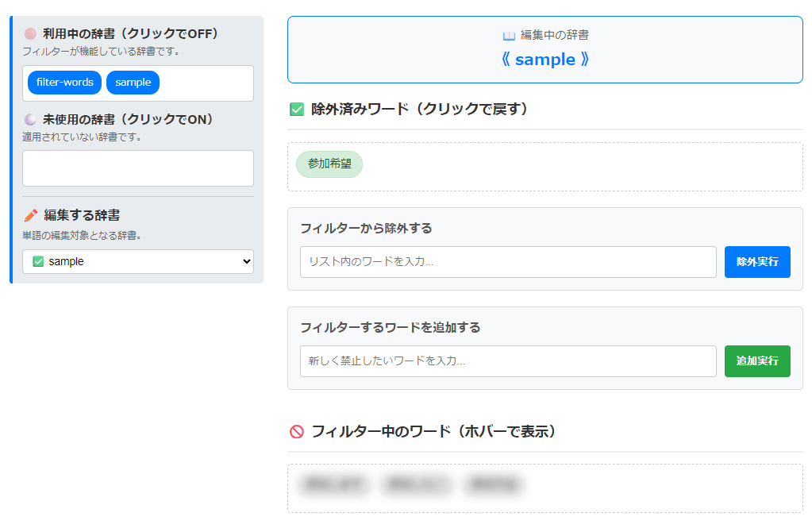Click the book icon next to 編集中の辞書
Image resolution: width=812 pixels, height=532 pixels.
tap(509, 36)
